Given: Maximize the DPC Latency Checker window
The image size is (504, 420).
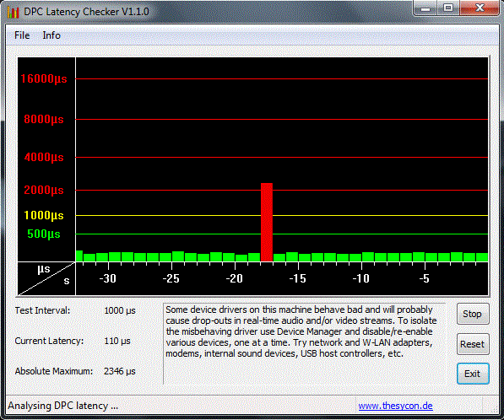Looking at the screenshot, I should (x=448, y=8).
